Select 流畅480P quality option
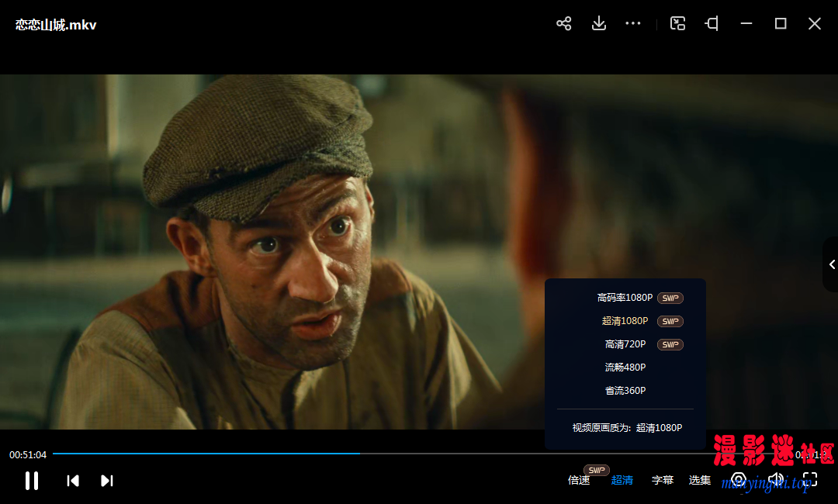838x504 pixels. pyautogui.click(x=625, y=368)
